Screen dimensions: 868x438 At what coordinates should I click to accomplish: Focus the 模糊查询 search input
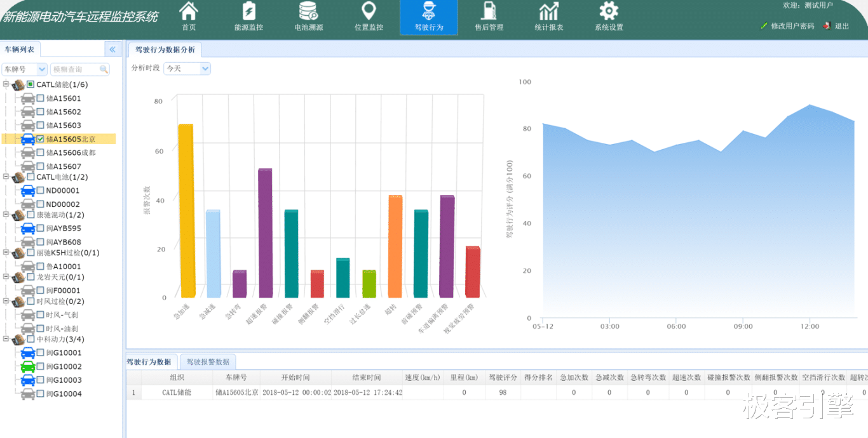point(74,69)
